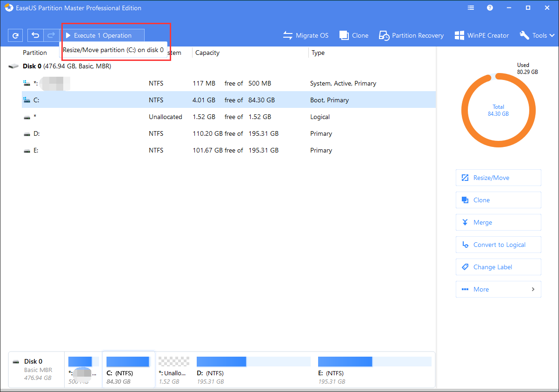Click the Migrate OS arrows icon

click(288, 35)
